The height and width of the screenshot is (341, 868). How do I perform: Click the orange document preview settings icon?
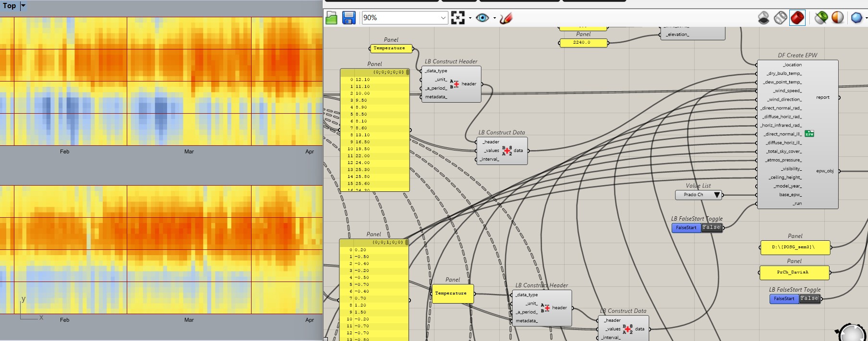(838, 18)
